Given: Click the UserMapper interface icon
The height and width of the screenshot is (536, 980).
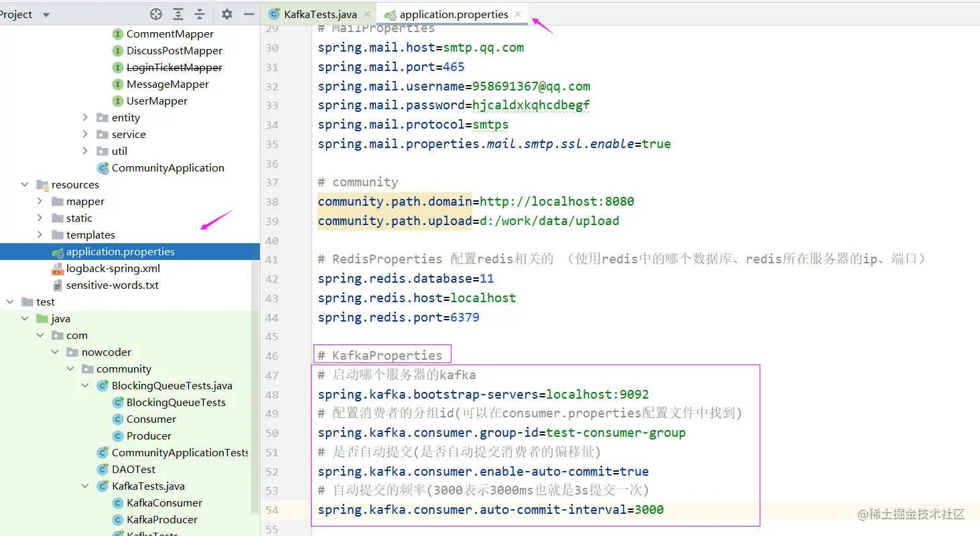Looking at the screenshot, I should coord(118,101).
